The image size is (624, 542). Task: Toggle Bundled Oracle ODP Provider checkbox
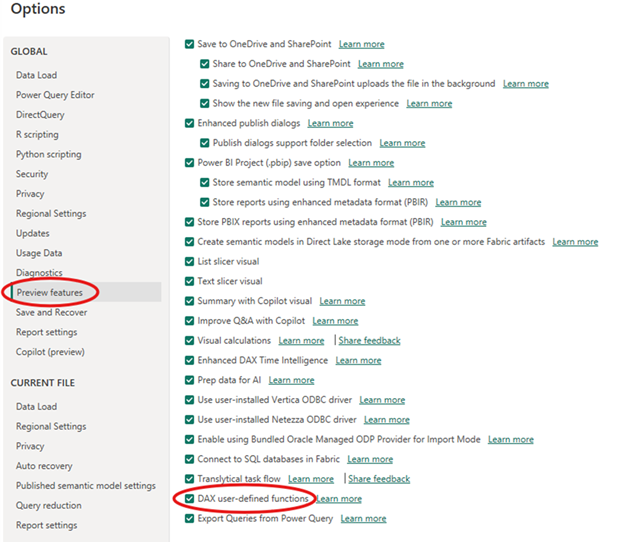(189, 439)
